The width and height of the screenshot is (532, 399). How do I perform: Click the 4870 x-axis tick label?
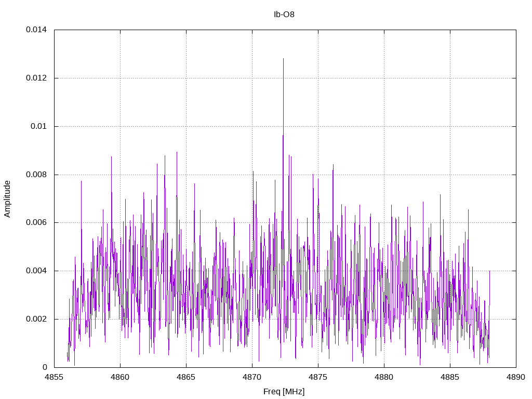[x=252, y=377]
